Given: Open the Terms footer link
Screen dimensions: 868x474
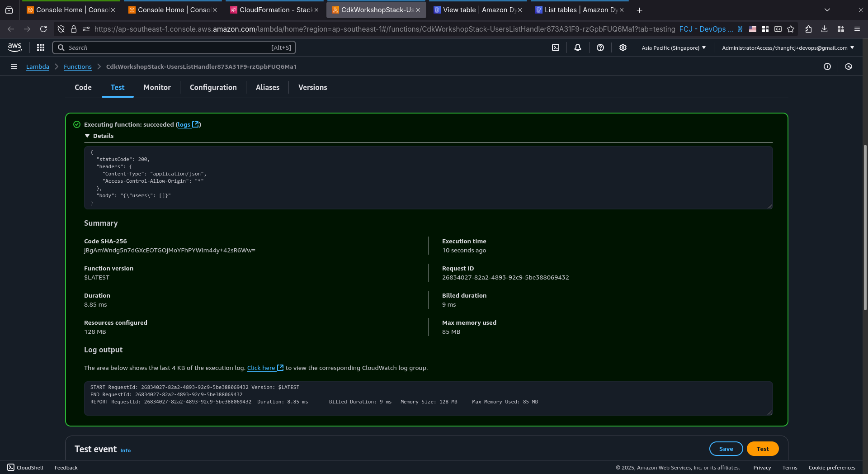Looking at the screenshot, I should [790, 468].
